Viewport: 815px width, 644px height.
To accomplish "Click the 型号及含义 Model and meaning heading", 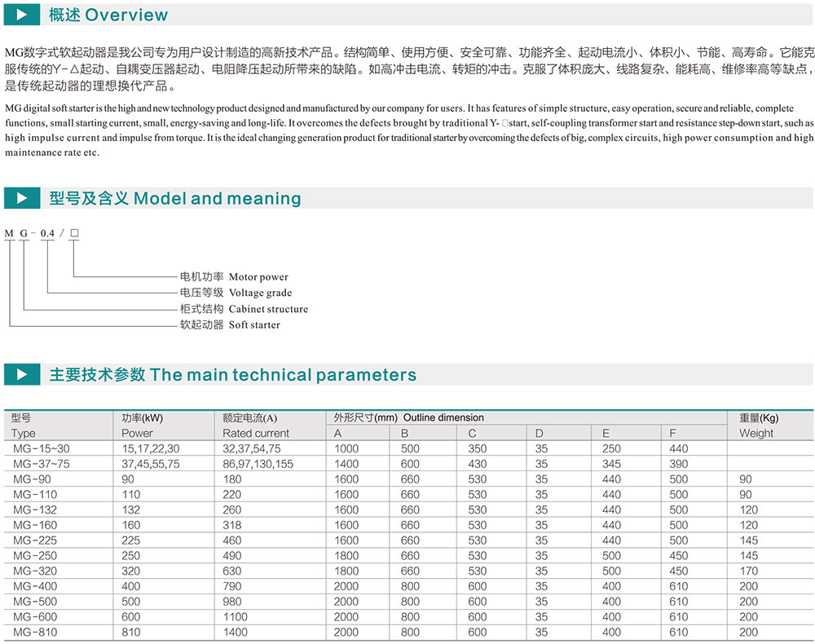I will pyautogui.click(x=174, y=198).
